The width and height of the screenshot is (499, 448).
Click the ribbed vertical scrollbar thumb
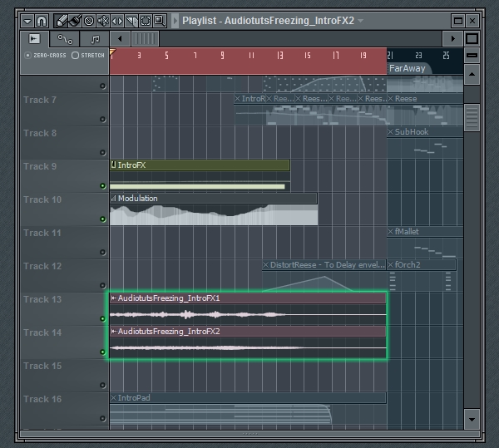tap(472, 118)
